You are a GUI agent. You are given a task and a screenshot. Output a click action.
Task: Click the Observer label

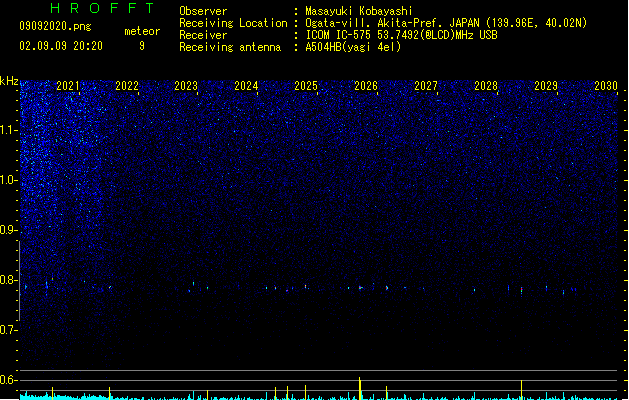(x=203, y=11)
